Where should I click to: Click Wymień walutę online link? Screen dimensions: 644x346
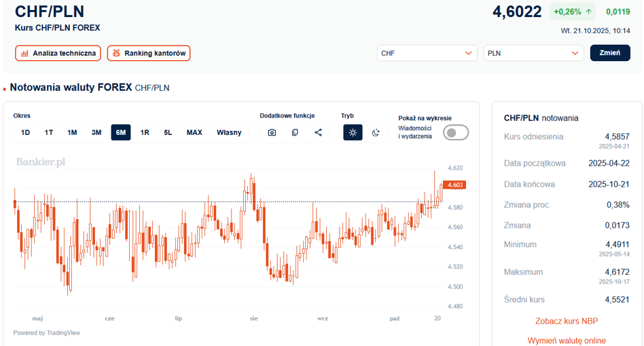[567, 341]
